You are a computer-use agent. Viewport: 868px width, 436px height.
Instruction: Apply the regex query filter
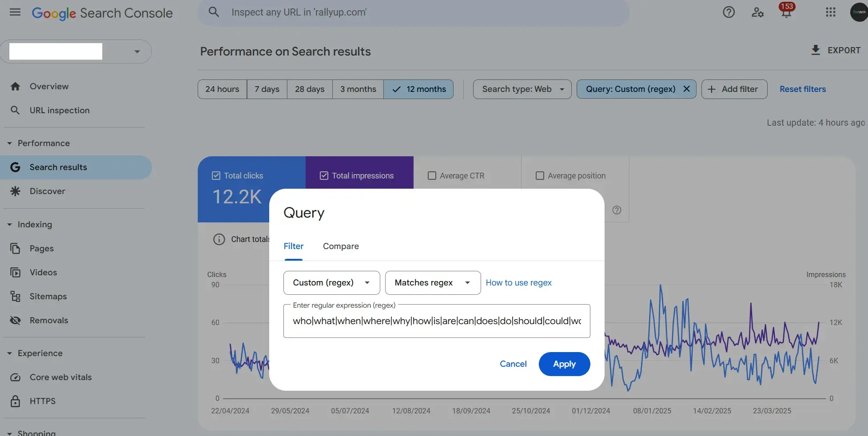tap(564, 364)
